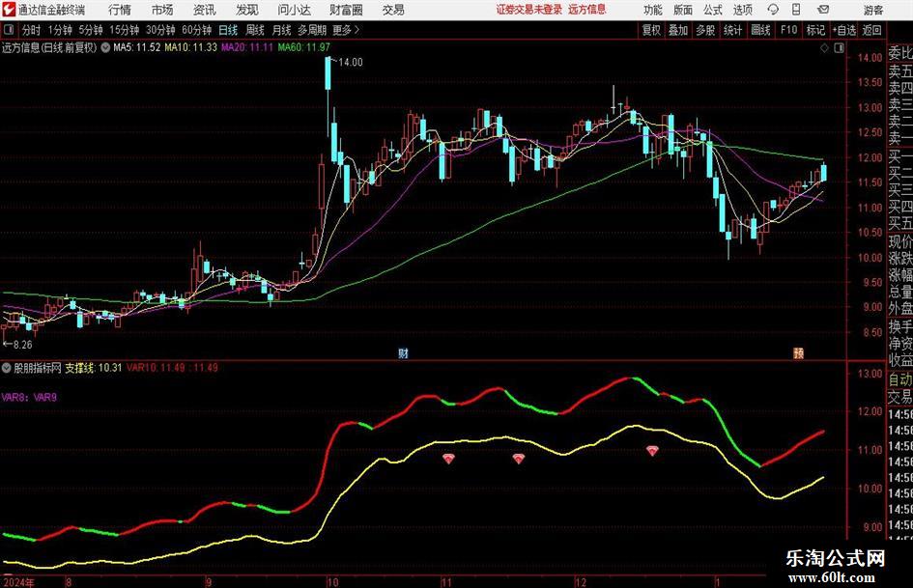
Task: Switch to 1分钟 period tab
Action: 59,30
